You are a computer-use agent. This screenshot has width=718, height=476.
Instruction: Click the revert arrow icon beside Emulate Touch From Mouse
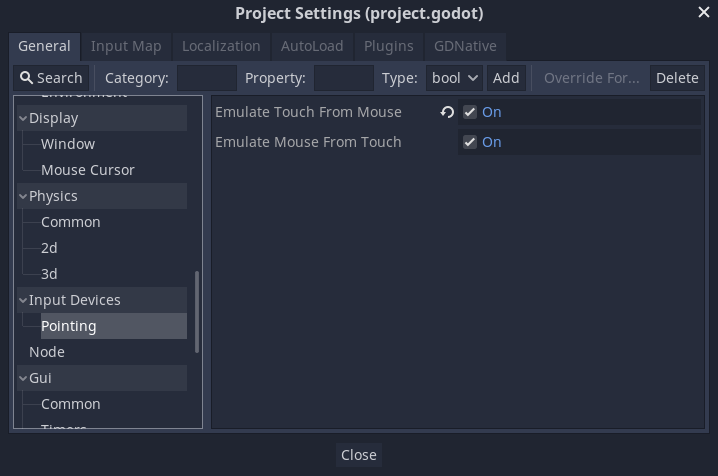pyautogui.click(x=447, y=112)
